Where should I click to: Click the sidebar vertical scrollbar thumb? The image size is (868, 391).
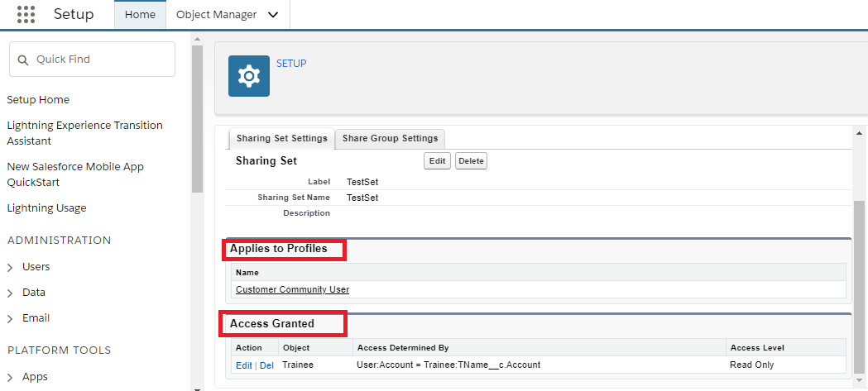pyautogui.click(x=197, y=119)
